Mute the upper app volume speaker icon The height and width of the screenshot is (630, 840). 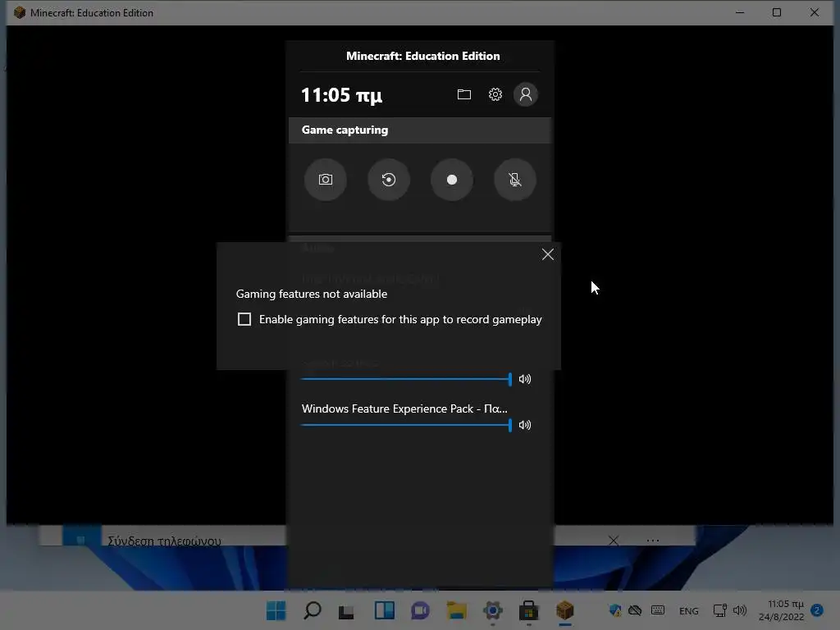pyautogui.click(x=525, y=379)
